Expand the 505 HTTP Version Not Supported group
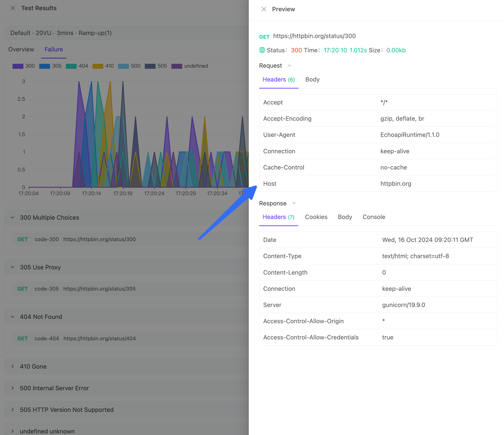 [13, 409]
